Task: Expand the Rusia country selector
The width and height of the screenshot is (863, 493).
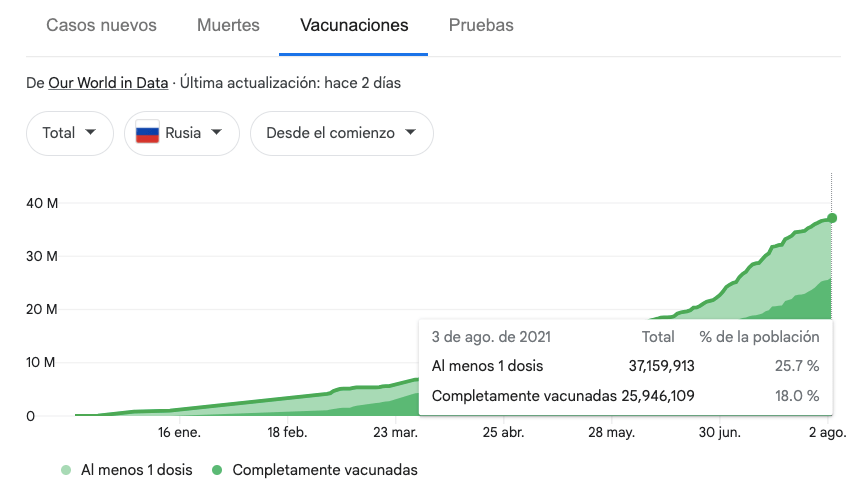Action: [x=182, y=133]
